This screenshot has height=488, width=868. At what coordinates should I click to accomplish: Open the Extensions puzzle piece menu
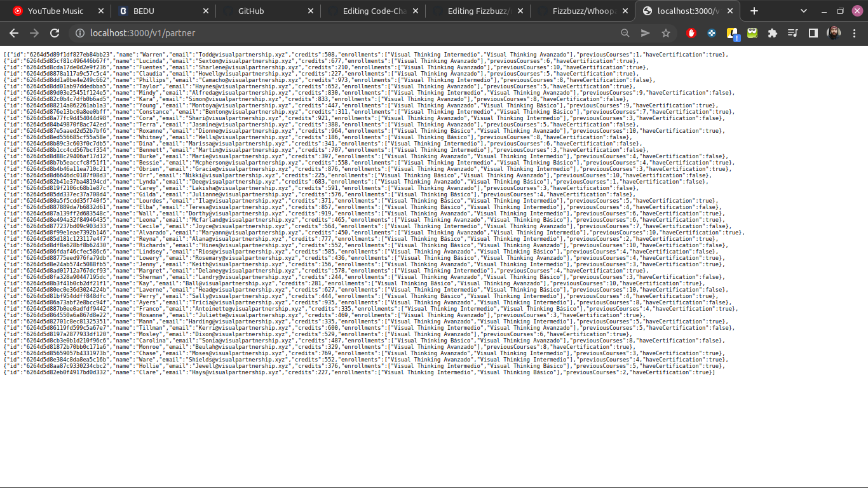[773, 33]
